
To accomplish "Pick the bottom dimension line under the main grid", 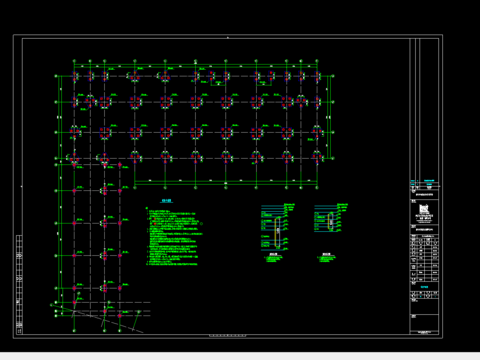I will click(x=226, y=183).
